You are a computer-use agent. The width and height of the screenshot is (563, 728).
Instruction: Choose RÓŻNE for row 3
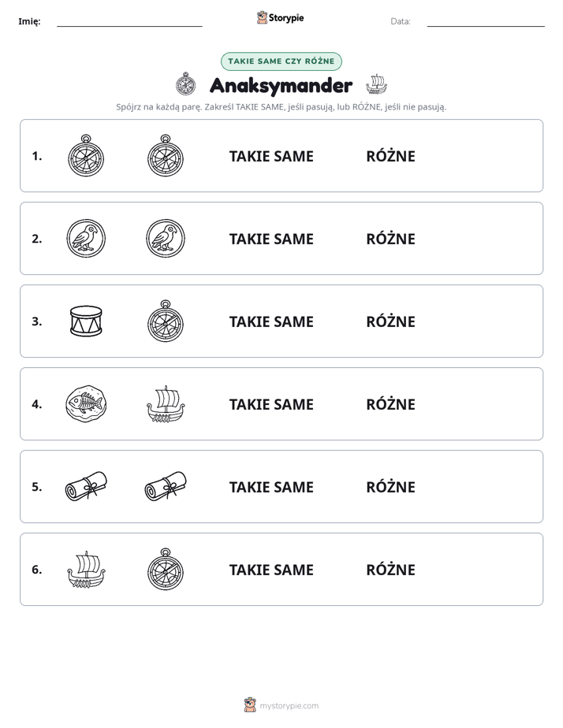[x=390, y=321]
